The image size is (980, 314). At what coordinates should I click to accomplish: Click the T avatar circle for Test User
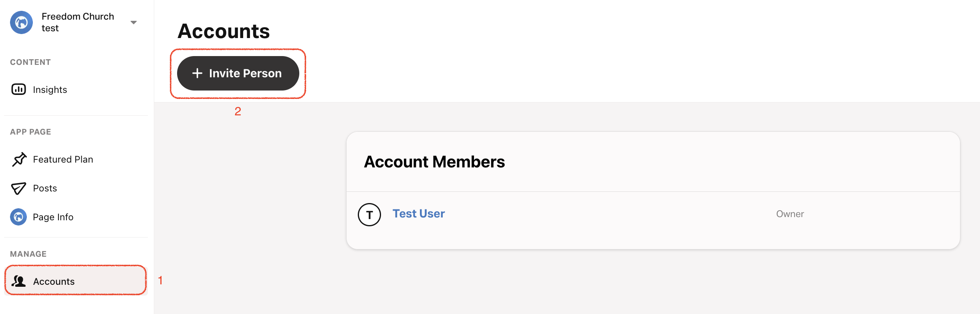pos(369,215)
